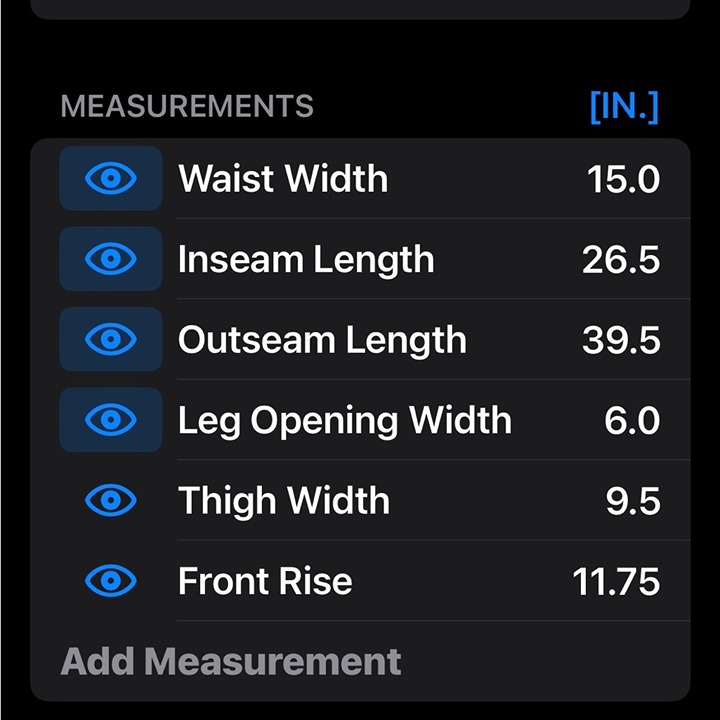Select the Leg Opening Width label
Image resolution: width=720 pixels, height=720 pixels.
[x=345, y=421]
